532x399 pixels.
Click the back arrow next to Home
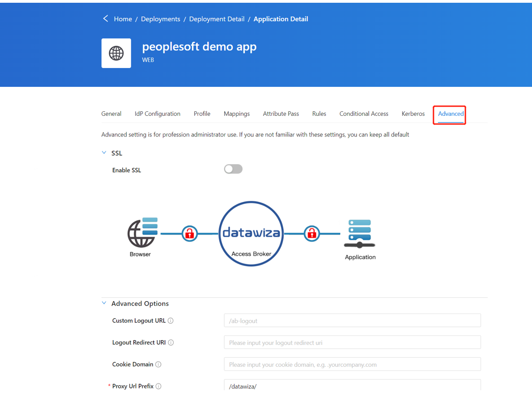click(x=105, y=19)
